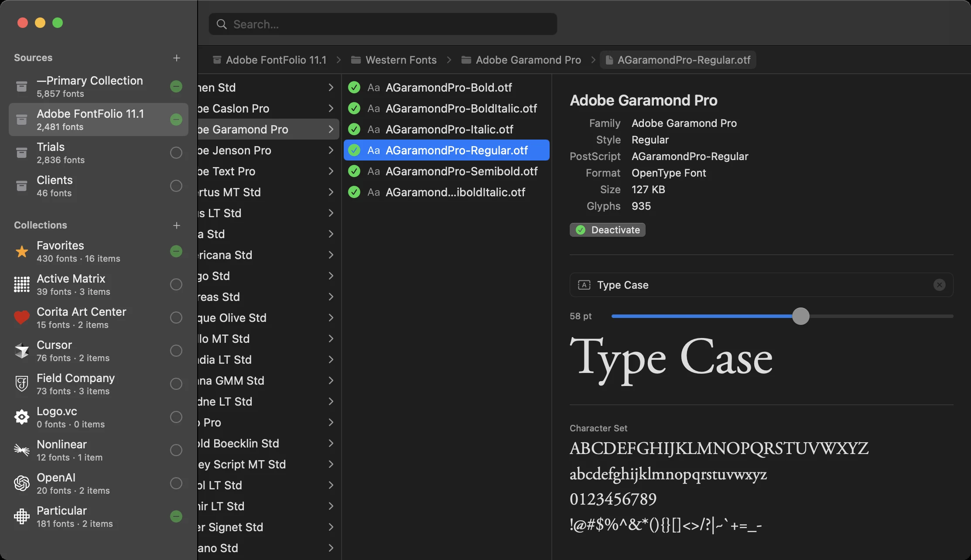
Task: Click the Corita Art Center heart icon
Action: point(21,318)
